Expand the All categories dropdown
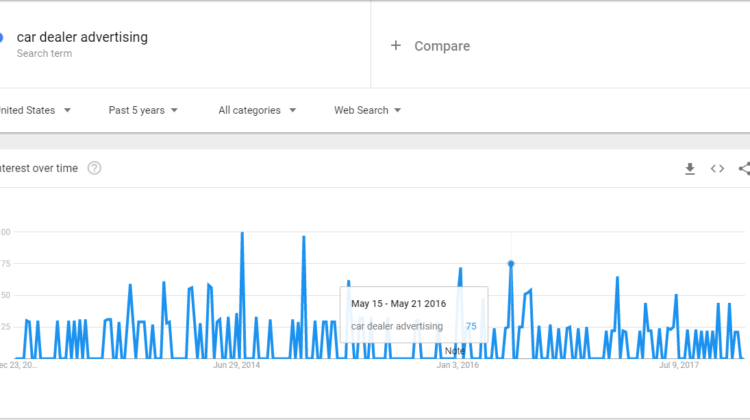This screenshot has width=750, height=420. [x=257, y=110]
